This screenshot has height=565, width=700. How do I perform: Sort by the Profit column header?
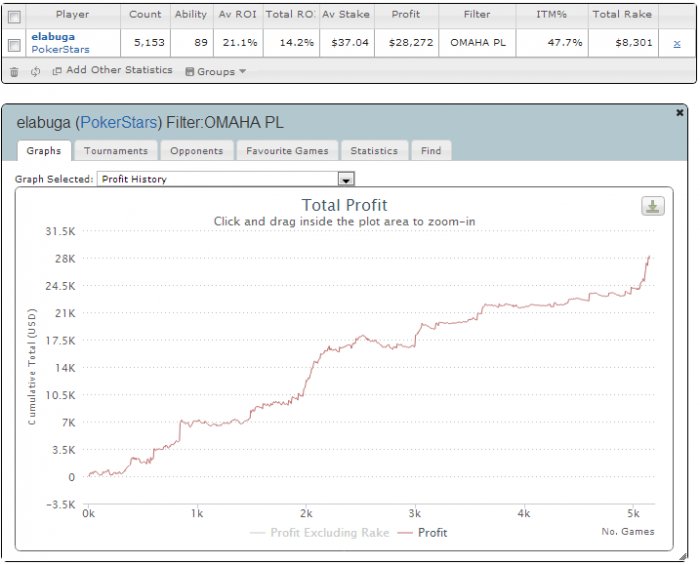click(x=406, y=14)
